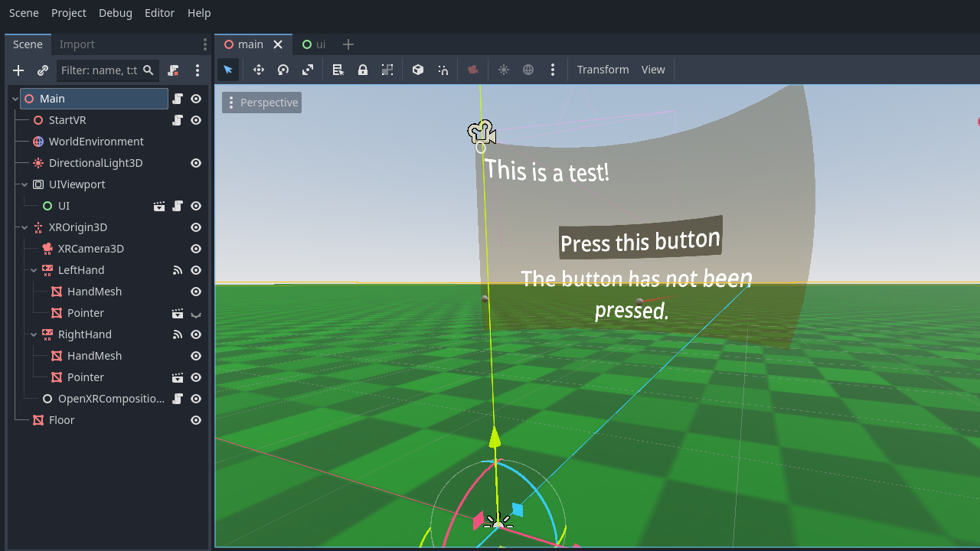
Task: Click the camera gizmo in viewport
Action: [x=482, y=132]
